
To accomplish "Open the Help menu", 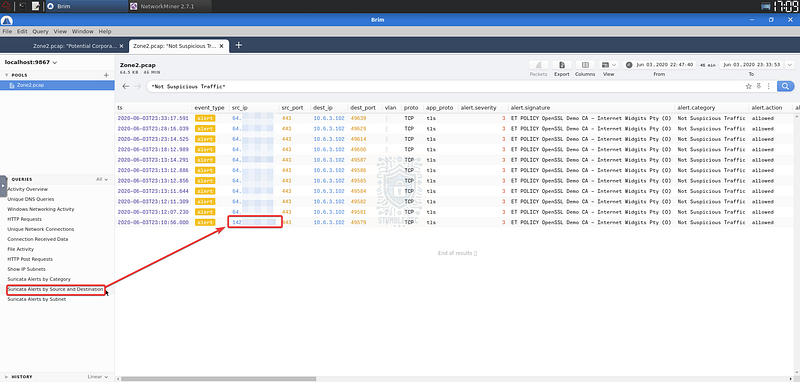I will pos(105,31).
